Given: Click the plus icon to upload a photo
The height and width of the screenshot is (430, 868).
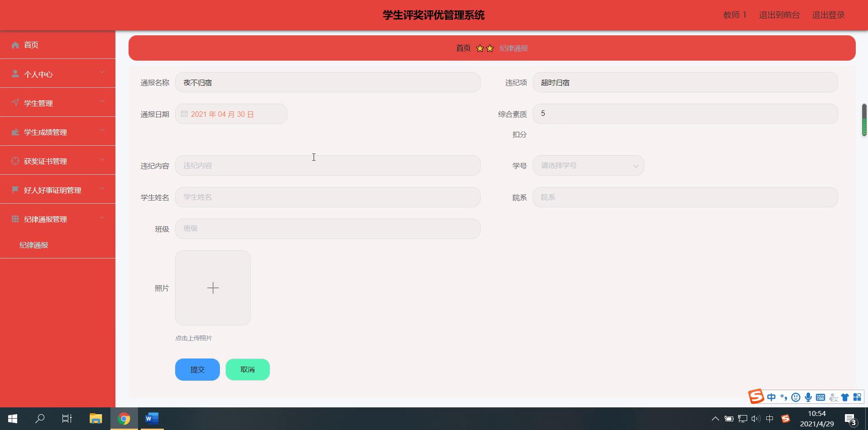Looking at the screenshot, I should coord(213,288).
